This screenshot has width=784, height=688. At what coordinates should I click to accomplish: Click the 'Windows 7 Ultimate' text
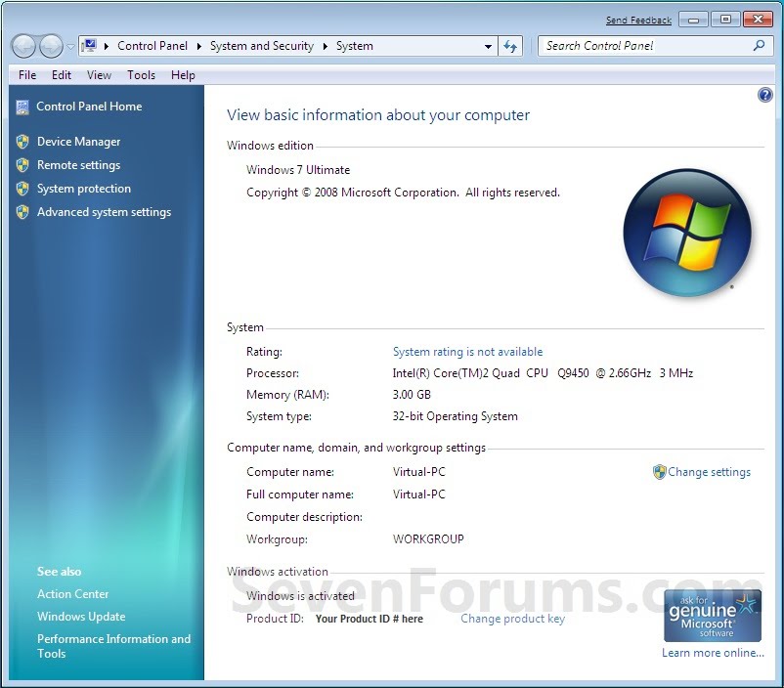[298, 170]
